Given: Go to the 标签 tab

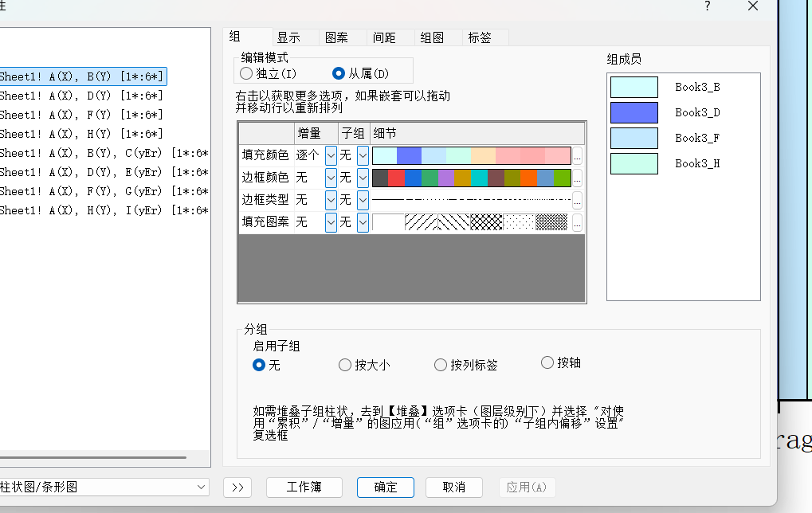Looking at the screenshot, I should 486,37.
